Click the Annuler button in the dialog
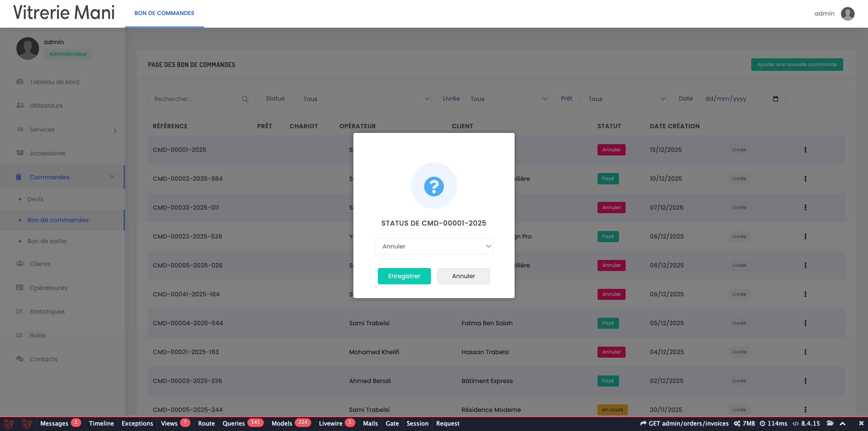This screenshot has width=868, height=431. [463, 276]
